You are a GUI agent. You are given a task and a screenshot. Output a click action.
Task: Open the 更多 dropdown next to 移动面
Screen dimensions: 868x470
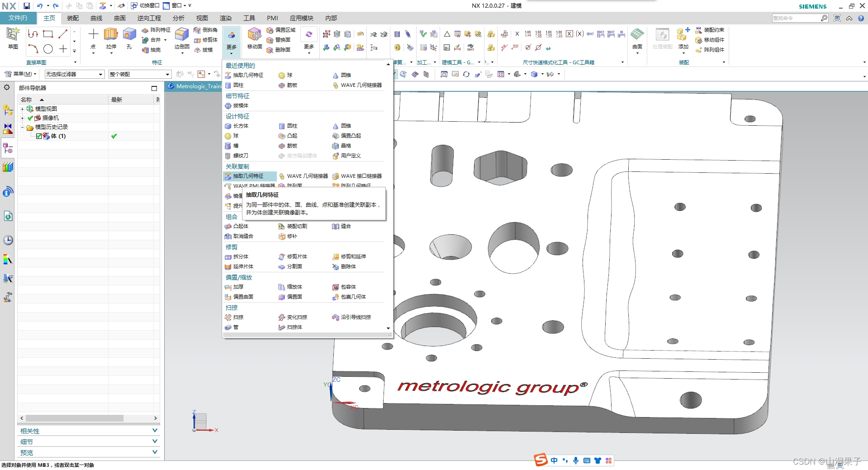[309, 41]
